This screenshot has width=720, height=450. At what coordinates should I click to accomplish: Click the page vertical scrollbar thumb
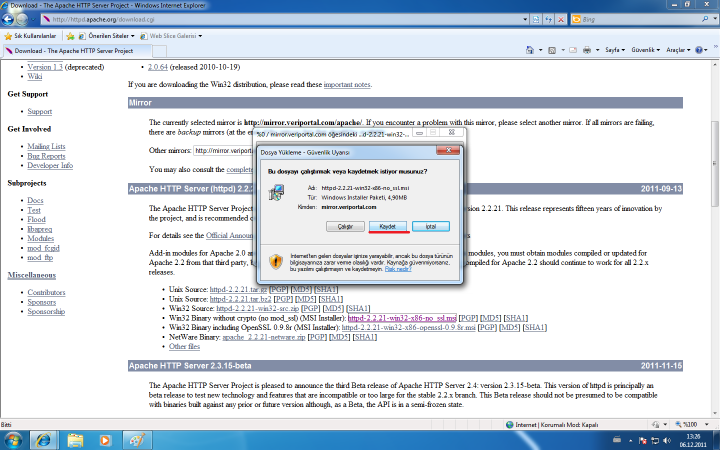(x=714, y=163)
